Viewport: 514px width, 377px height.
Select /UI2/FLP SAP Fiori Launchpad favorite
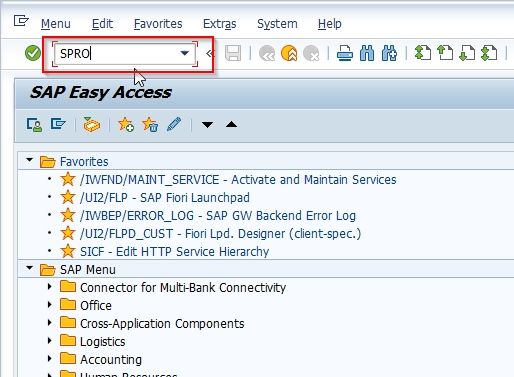(x=165, y=198)
